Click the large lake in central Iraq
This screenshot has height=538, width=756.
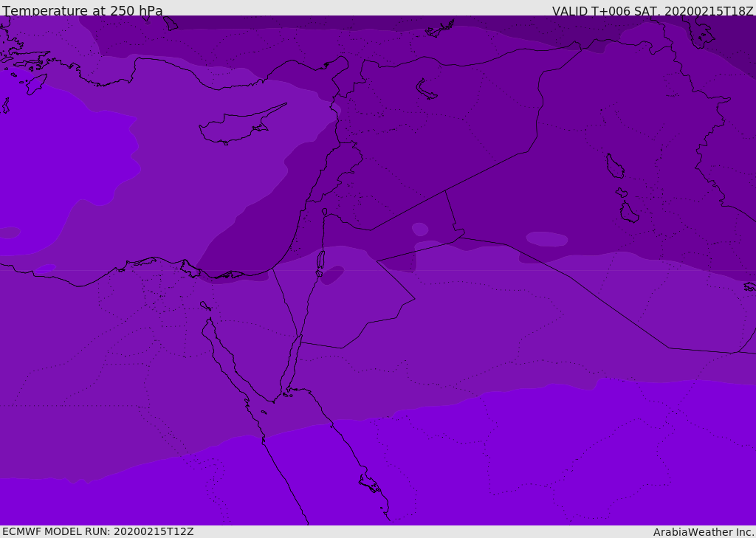pos(614,166)
